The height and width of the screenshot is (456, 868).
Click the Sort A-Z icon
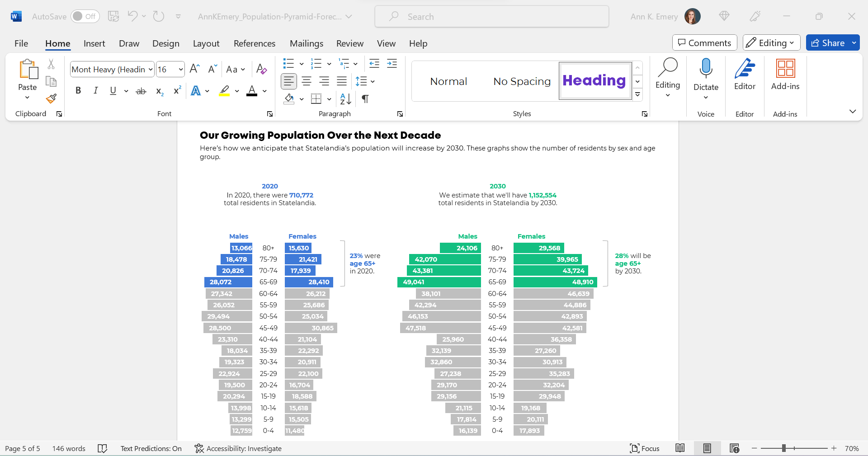345,99
